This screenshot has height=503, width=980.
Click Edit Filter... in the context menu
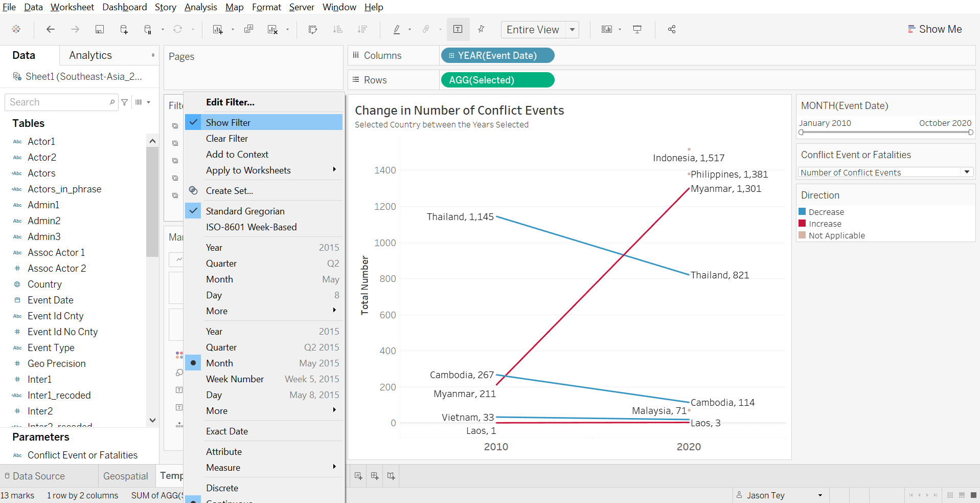coord(230,102)
